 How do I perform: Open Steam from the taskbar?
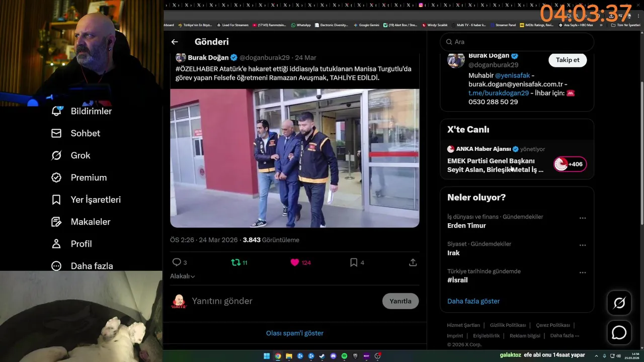322,356
